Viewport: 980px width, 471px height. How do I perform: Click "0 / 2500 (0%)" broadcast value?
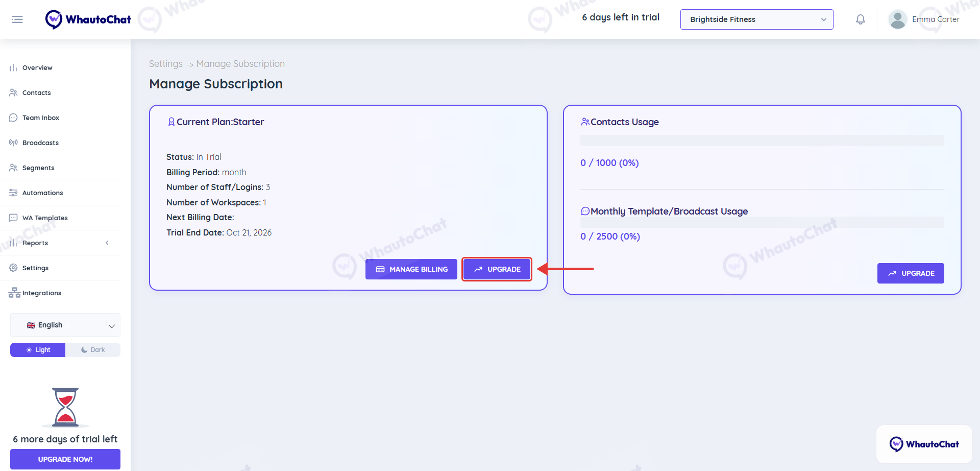click(610, 237)
